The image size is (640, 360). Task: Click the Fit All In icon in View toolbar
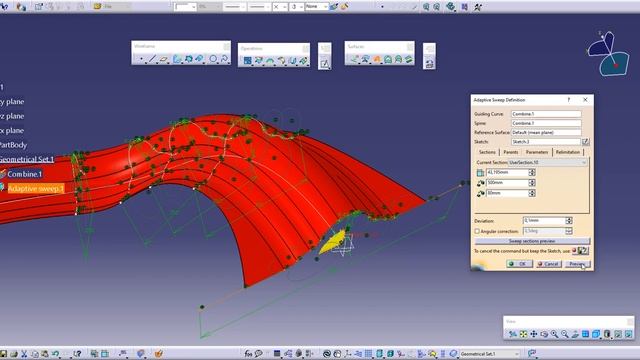coord(523,334)
